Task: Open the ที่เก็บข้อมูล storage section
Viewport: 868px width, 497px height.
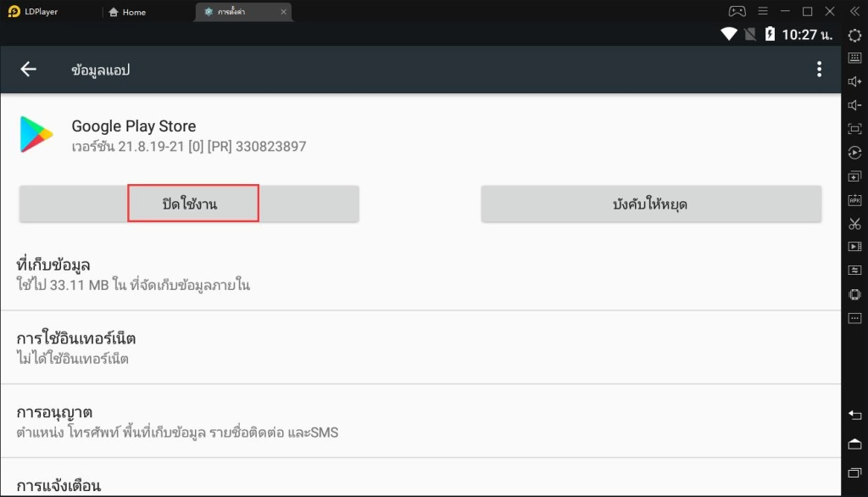Action: [x=420, y=274]
